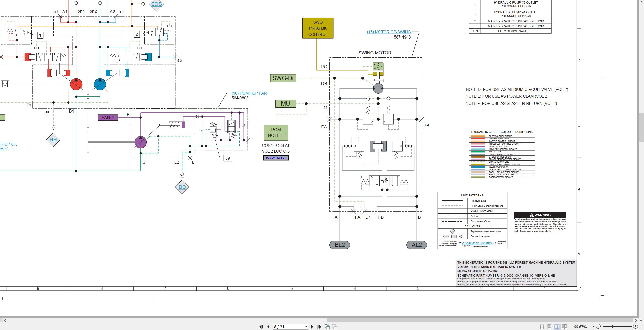Viewport: 644px width, 330px height.
Task: Click MAIN HYDRAULIC PUMP #1 SOLENOID table row
Action: [510, 26]
